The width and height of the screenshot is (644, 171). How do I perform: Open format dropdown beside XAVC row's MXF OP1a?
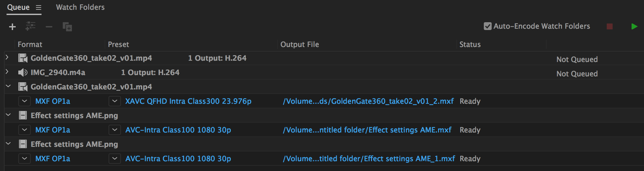pyautogui.click(x=25, y=101)
